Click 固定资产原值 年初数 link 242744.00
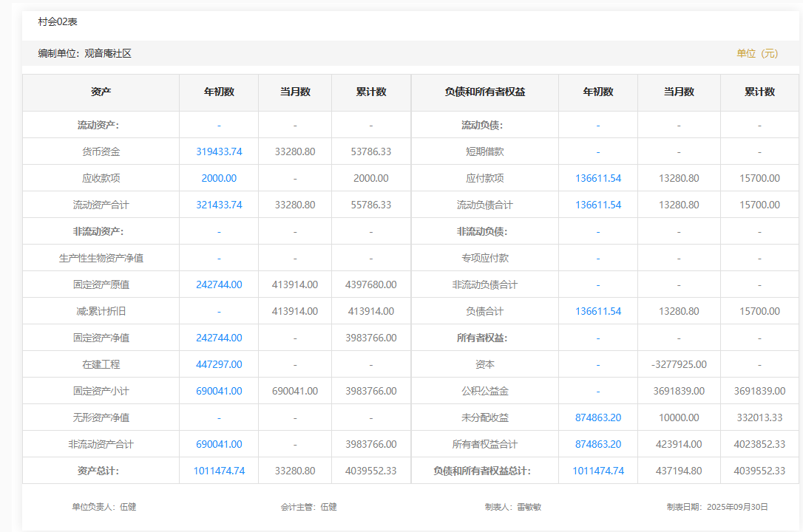The image size is (803, 532). (219, 284)
